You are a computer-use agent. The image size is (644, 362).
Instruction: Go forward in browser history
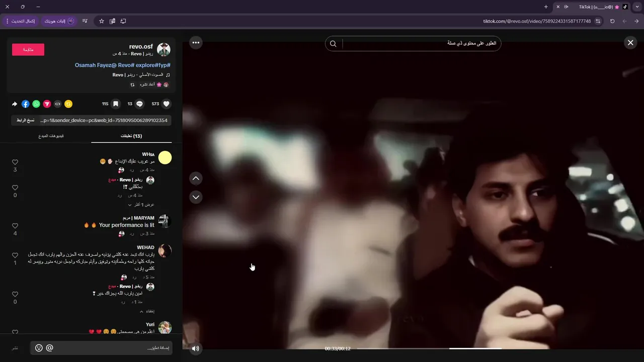point(624,21)
